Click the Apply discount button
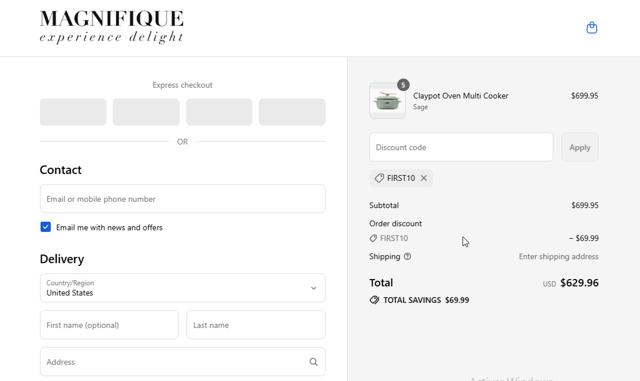The width and height of the screenshot is (640, 381). 580,147
